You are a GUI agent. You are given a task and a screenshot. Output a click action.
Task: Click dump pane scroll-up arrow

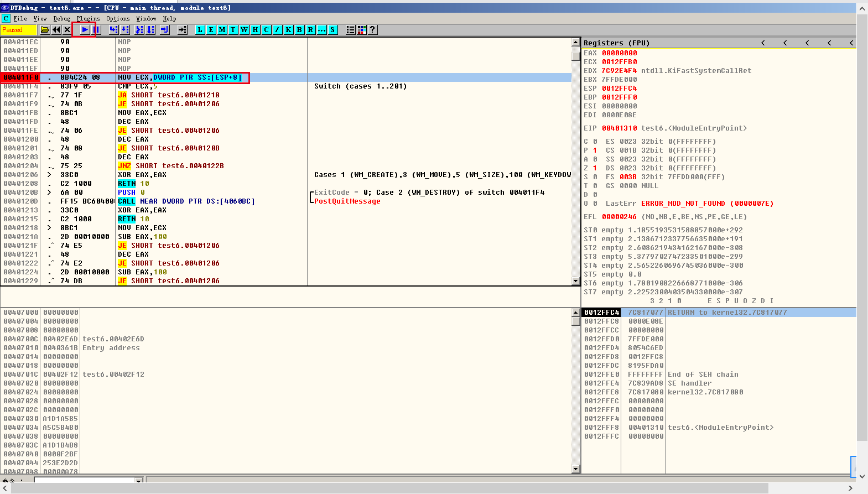[576, 313]
